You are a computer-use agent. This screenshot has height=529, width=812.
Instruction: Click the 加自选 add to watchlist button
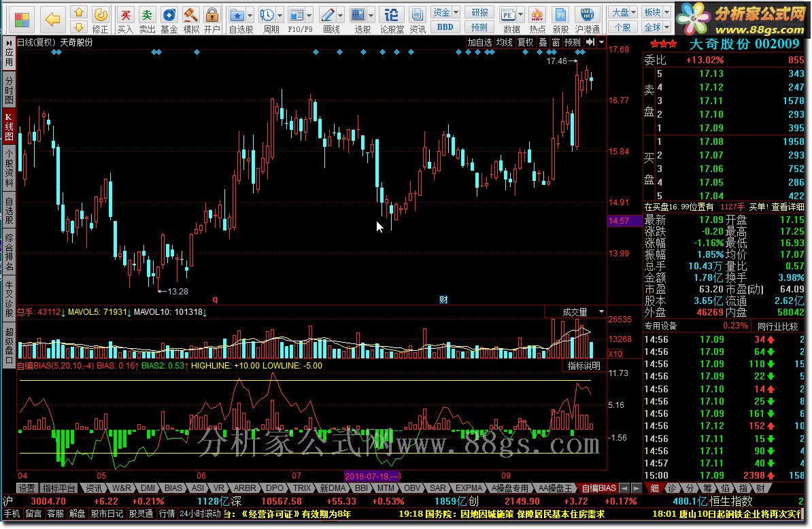[479, 42]
